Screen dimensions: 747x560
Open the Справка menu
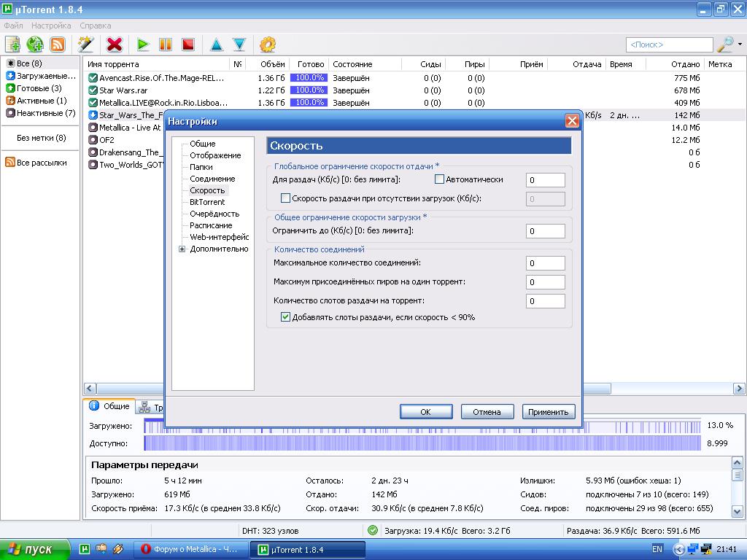point(96,26)
